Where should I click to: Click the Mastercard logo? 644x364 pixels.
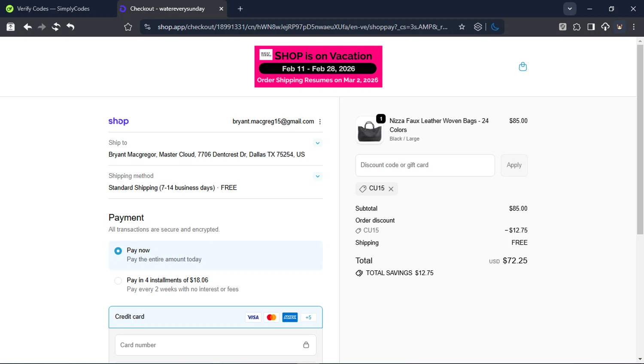click(x=271, y=317)
